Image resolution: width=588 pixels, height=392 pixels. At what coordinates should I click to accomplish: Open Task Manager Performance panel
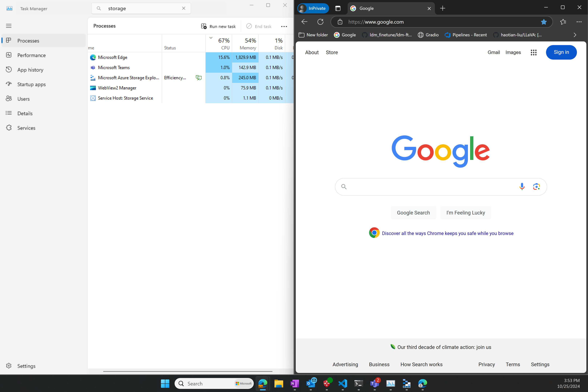pos(31,55)
